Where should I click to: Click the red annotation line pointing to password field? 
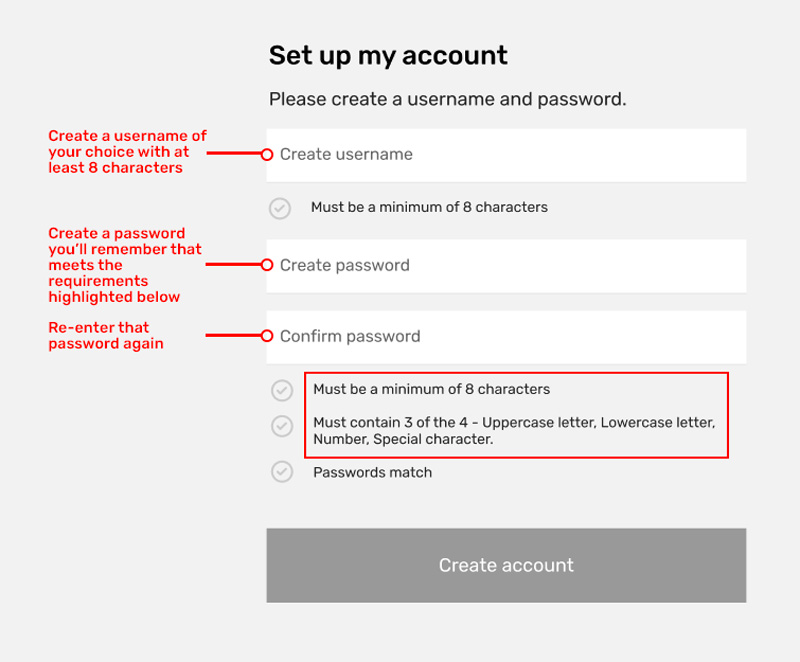click(x=235, y=265)
